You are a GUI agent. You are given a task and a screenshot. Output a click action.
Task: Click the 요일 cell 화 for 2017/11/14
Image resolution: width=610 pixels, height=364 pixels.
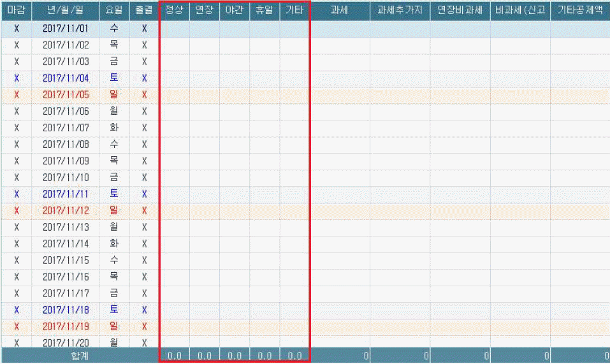114,244
